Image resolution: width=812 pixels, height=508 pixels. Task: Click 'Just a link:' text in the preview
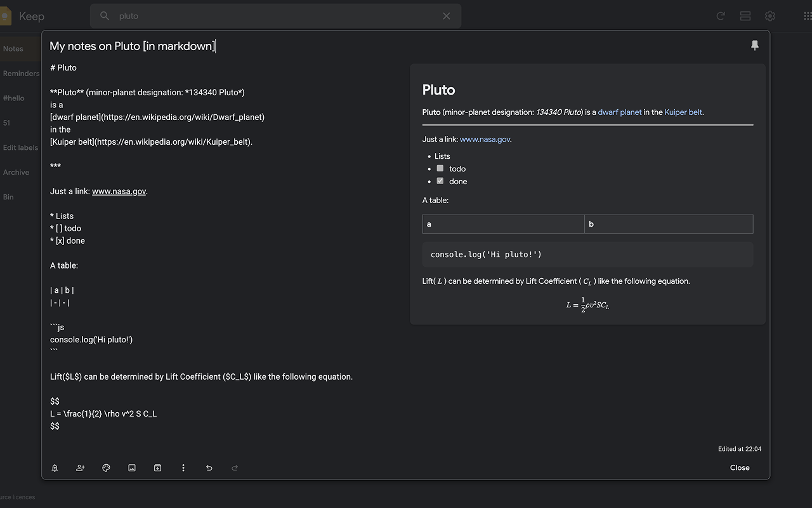(440, 140)
